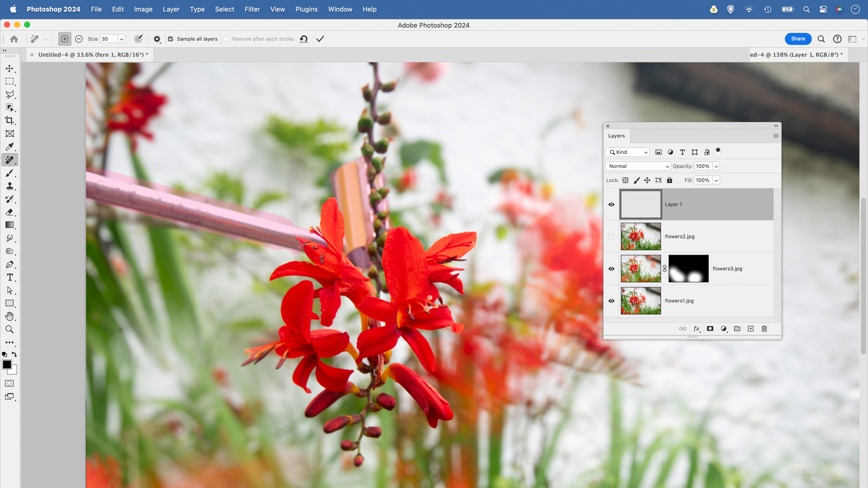Create a new layer icon
The height and width of the screenshot is (488, 868).
(750, 329)
